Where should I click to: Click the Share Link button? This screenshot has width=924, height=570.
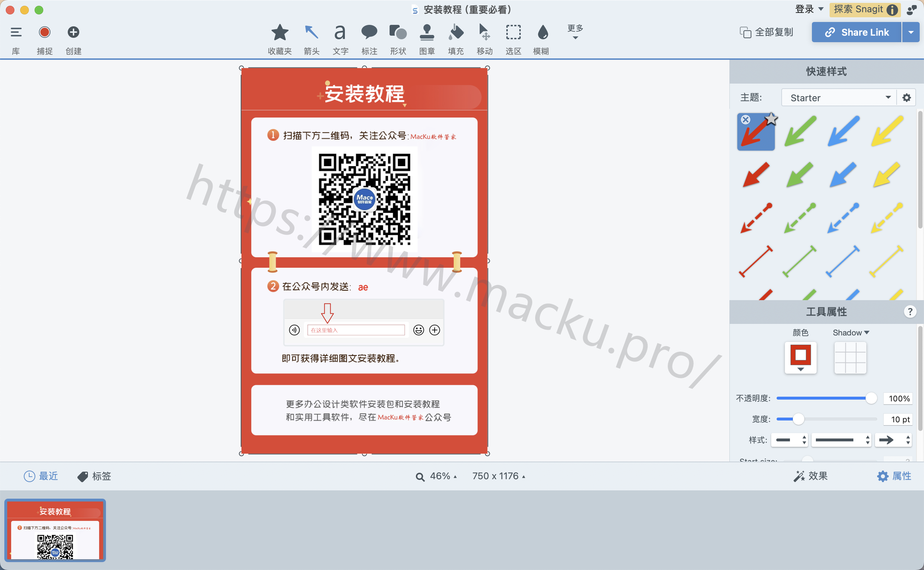click(x=856, y=32)
